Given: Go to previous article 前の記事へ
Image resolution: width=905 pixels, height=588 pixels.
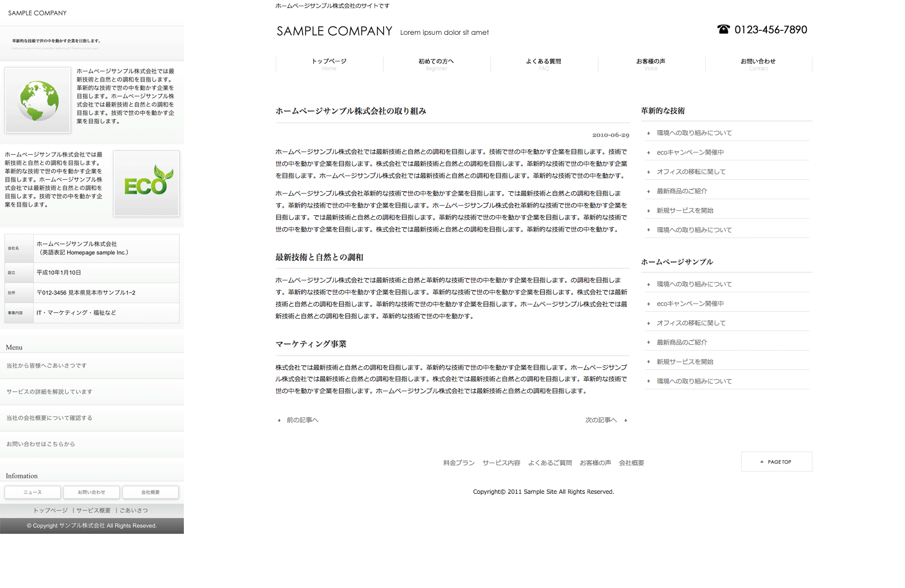Looking at the screenshot, I should pyautogui.click(x=302, y=420).
